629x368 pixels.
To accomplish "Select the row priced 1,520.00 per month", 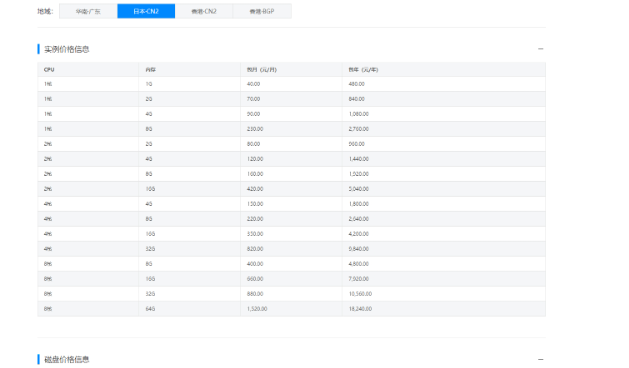I will point(291,309).
